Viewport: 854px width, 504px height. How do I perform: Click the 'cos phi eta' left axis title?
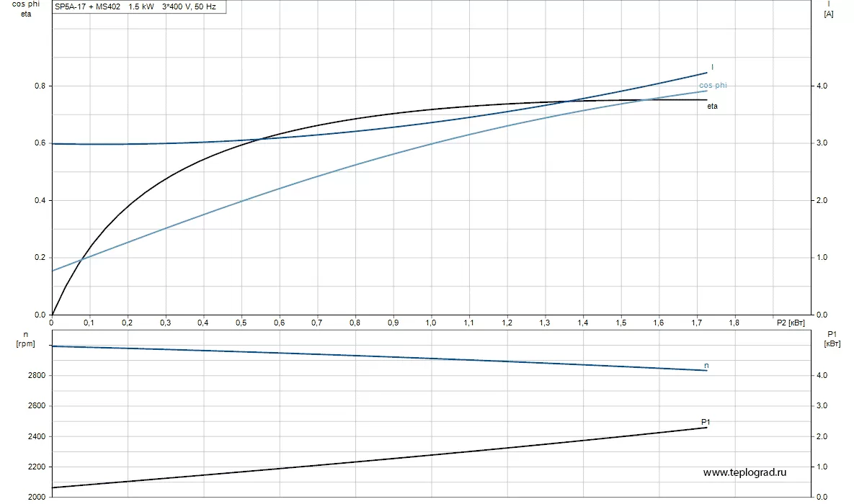point(26,9)
